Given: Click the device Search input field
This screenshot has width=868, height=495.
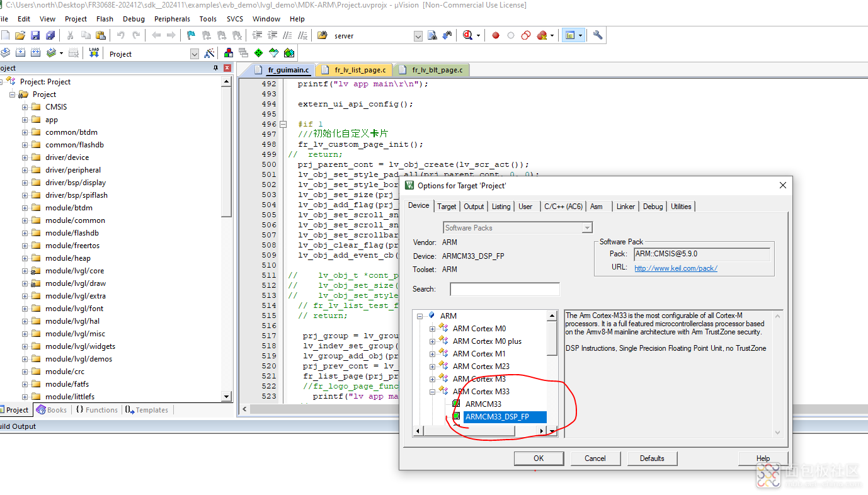Looking at the screenshot, I should tap(505, 289).
